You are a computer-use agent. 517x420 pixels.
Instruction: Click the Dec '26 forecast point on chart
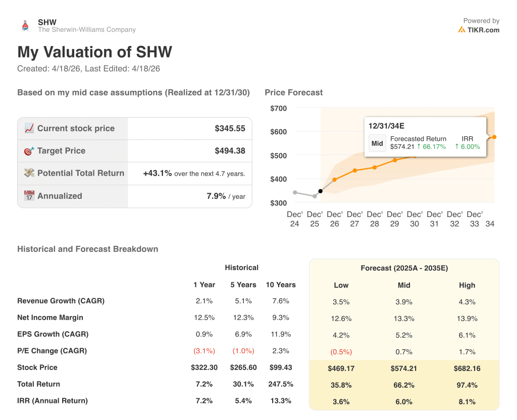335,180
